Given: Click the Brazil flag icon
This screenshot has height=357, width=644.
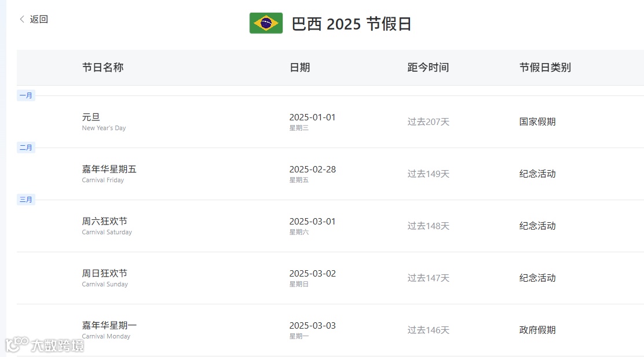Looking at the screenshot, I should pyautogui.click(x=266, y=23).
